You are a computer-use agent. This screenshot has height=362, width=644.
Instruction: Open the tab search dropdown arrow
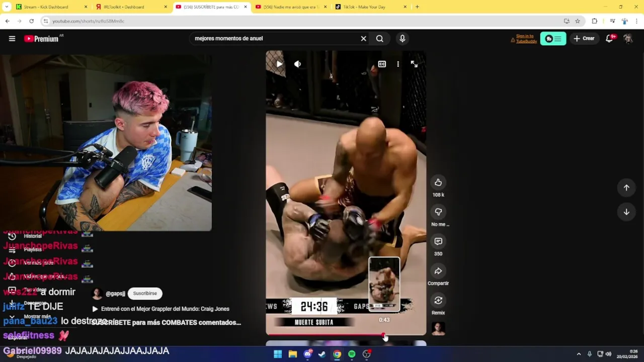[x=7, y=7]
